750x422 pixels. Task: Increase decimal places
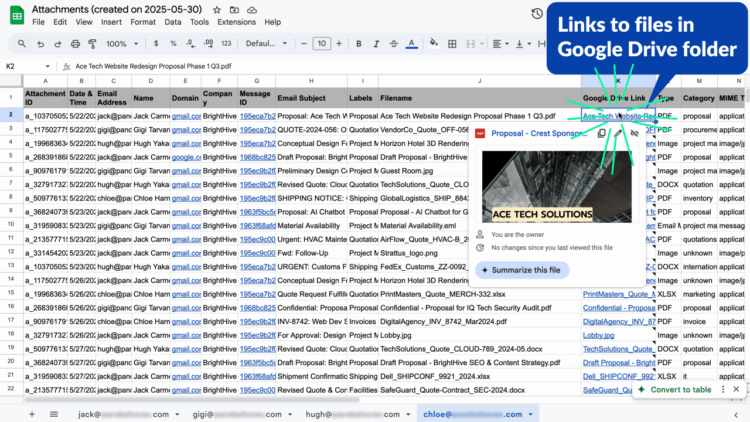click(x=209, y=44)
